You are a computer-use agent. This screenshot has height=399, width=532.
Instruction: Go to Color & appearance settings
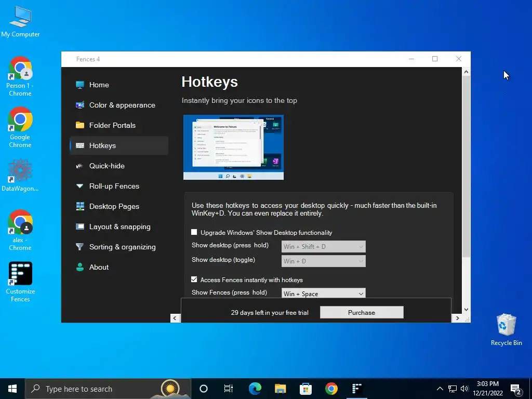click(x=119, y=105)
